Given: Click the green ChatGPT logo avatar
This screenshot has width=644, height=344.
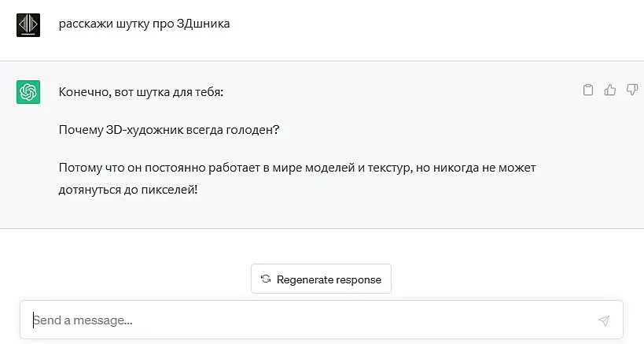Looking at the screenshot, I should pyautogui.click(x=28, y=92).
